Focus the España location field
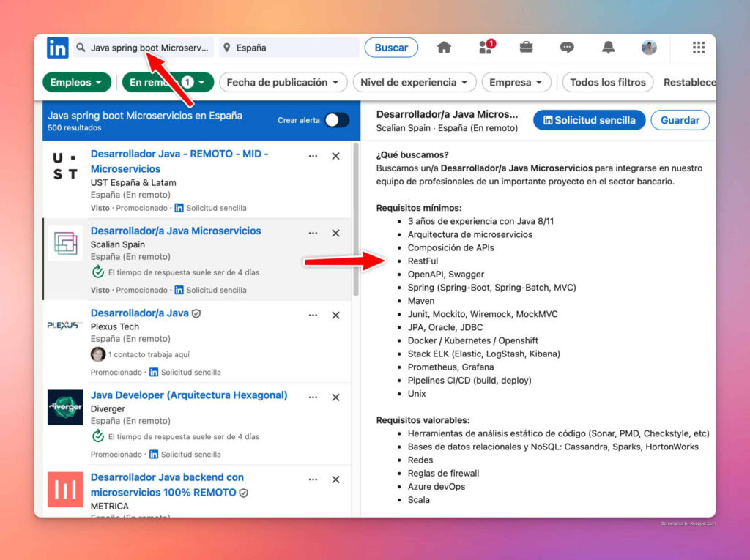 point(289,48)
